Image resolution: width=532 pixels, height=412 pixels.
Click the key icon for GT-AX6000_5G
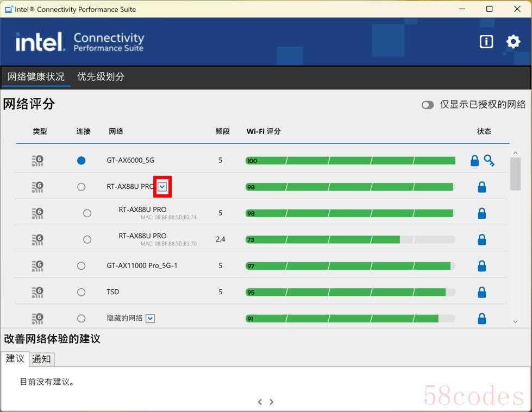click(x=489, y=161)
